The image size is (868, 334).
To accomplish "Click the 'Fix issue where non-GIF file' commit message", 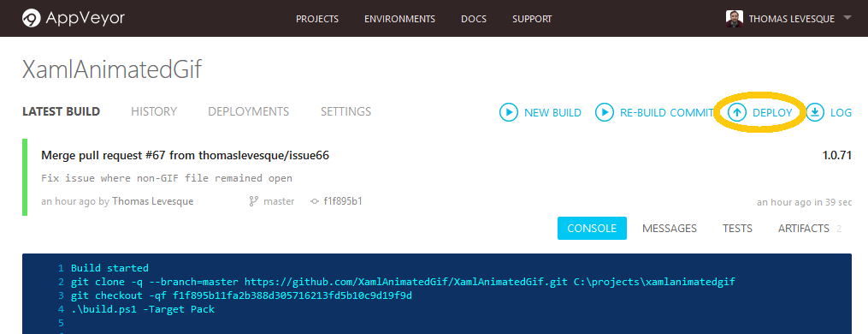I will coord(167,179).
